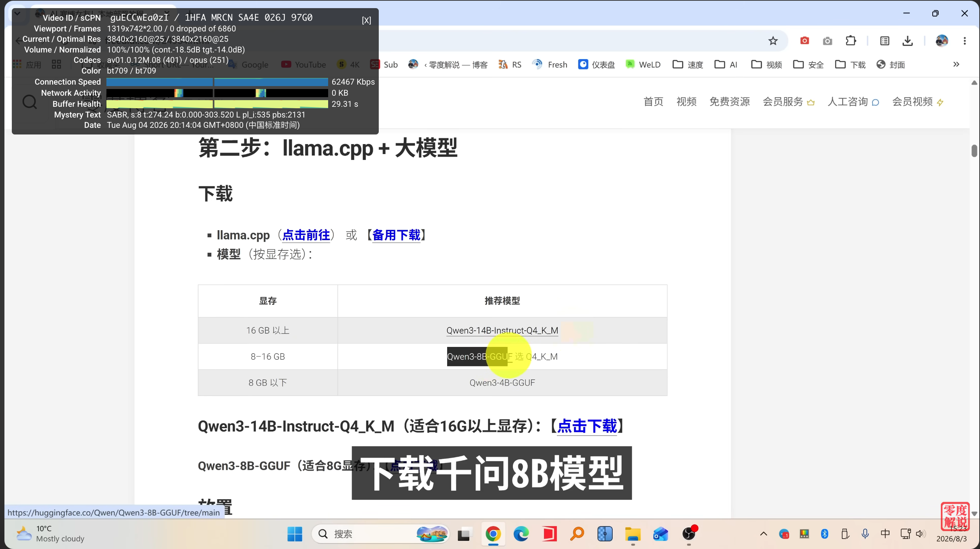980x549 pixels.
Task: Switch the 中 input method indicator
Action: point(885,534)
